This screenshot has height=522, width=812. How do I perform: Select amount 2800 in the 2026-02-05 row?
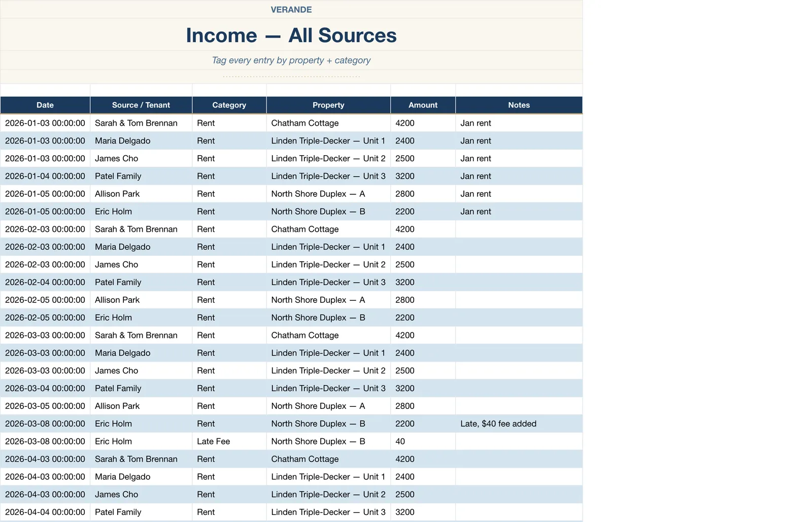(423, 300)
